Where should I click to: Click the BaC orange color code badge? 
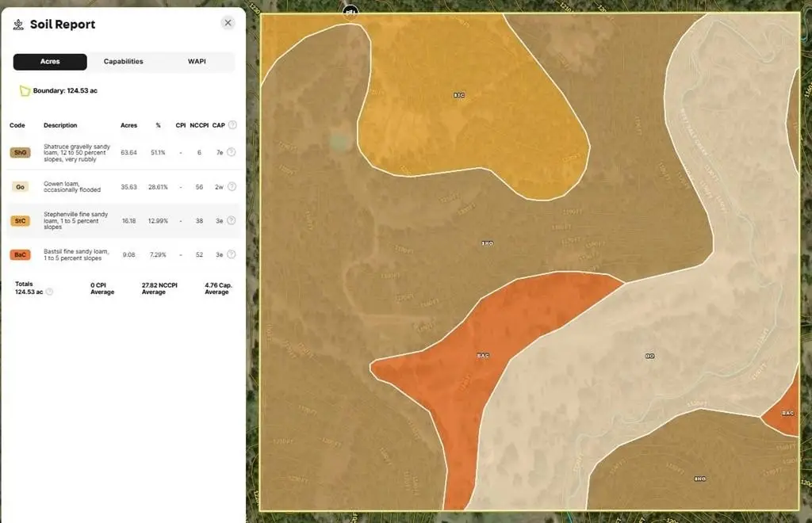[21, 255]
